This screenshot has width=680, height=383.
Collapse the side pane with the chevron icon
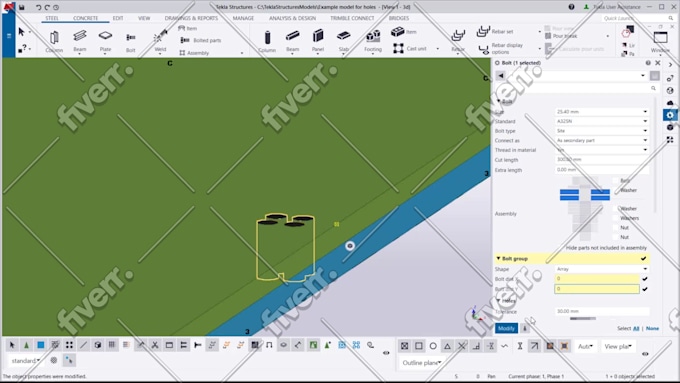pyautogui.click(x=670, y=65)
